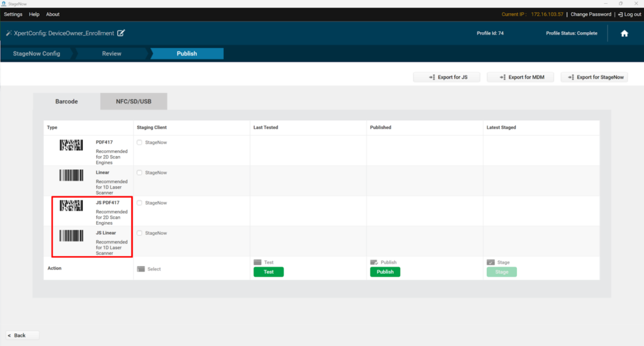This screenshot has height=346, width=644.
Task: Click the Back button
Action: [x=23, y=335]
